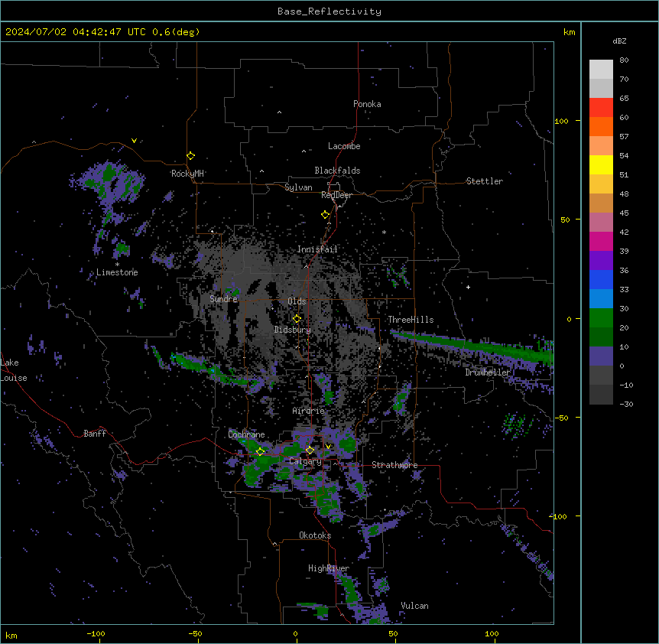Select the Cochrane city label
This screenshot has width=659, height=644.
247,434
